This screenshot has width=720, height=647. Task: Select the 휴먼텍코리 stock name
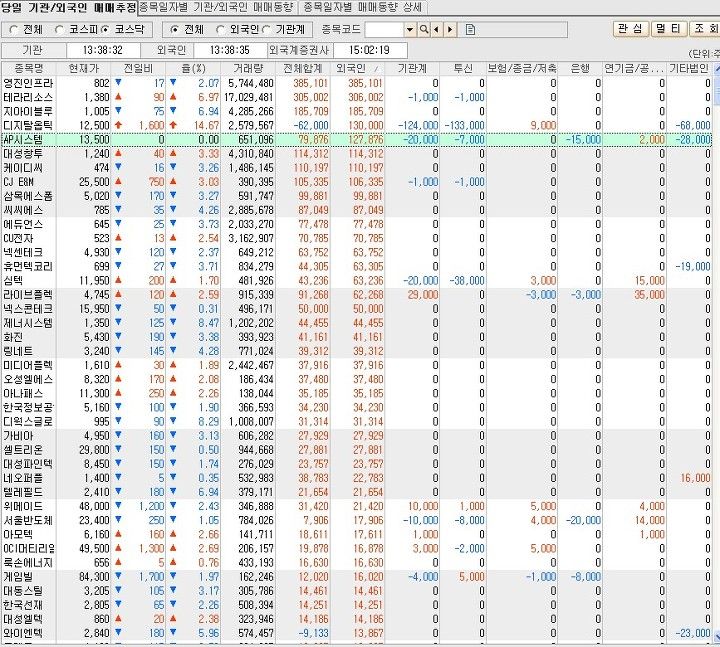point(28,267)
